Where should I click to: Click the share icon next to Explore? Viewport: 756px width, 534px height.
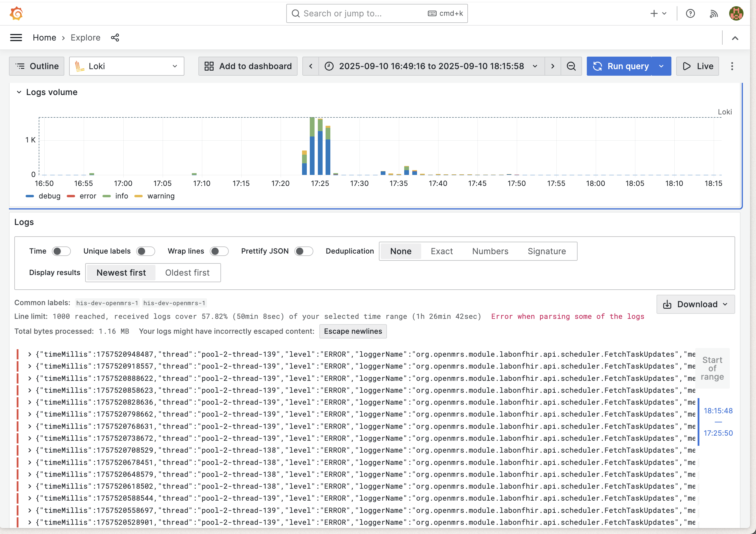(115, 38)
